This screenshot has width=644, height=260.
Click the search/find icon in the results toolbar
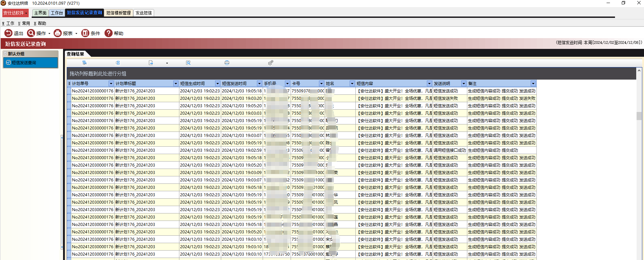pos(188,63)
